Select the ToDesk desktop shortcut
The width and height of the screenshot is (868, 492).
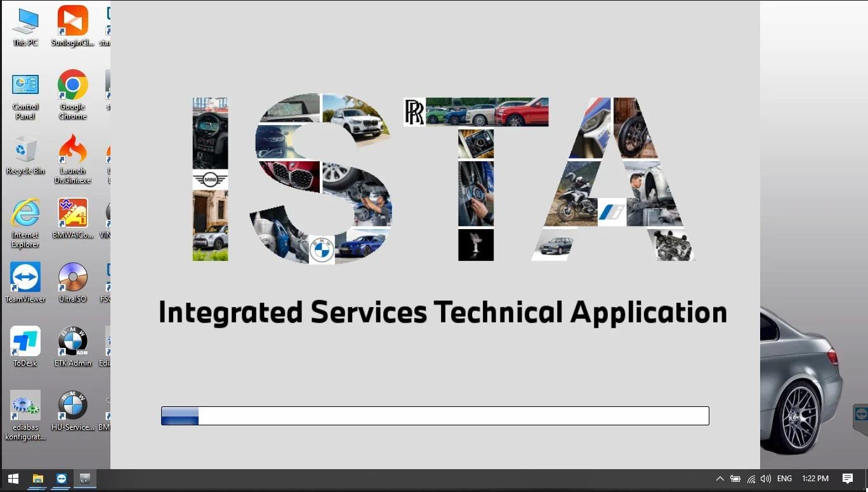25,347
